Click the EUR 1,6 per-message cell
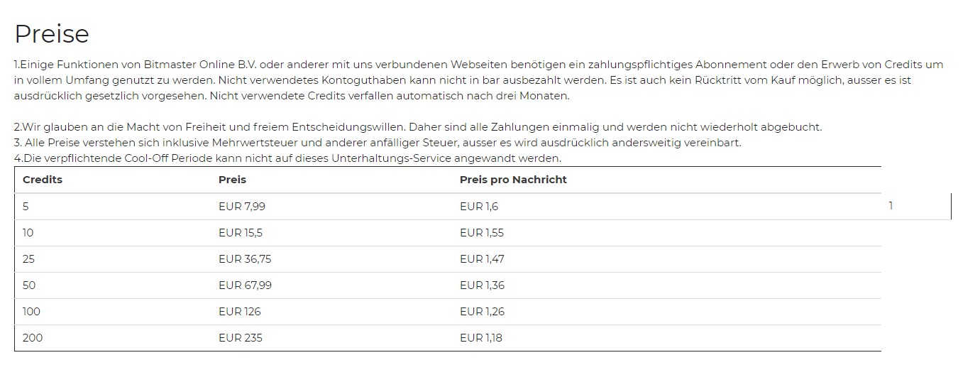Viewport: 980px width, 387px height. tap(479, 207)
